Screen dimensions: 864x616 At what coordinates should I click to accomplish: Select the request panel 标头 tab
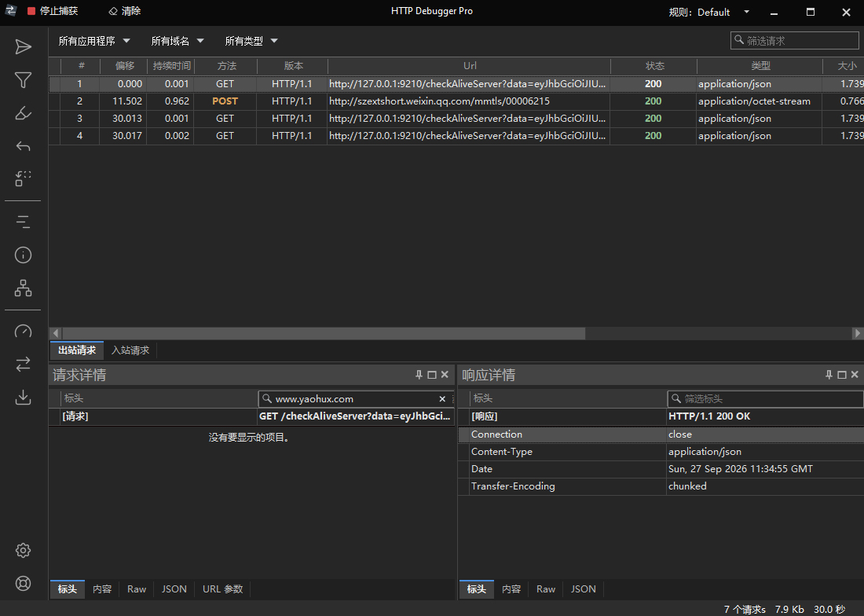68,589
